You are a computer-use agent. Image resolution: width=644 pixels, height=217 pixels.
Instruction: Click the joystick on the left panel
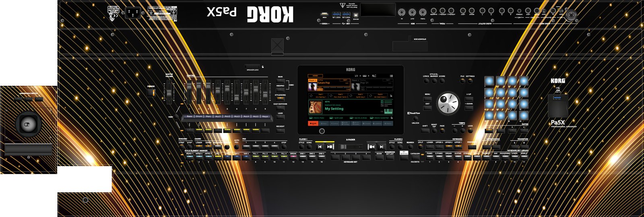click(28, 124)
